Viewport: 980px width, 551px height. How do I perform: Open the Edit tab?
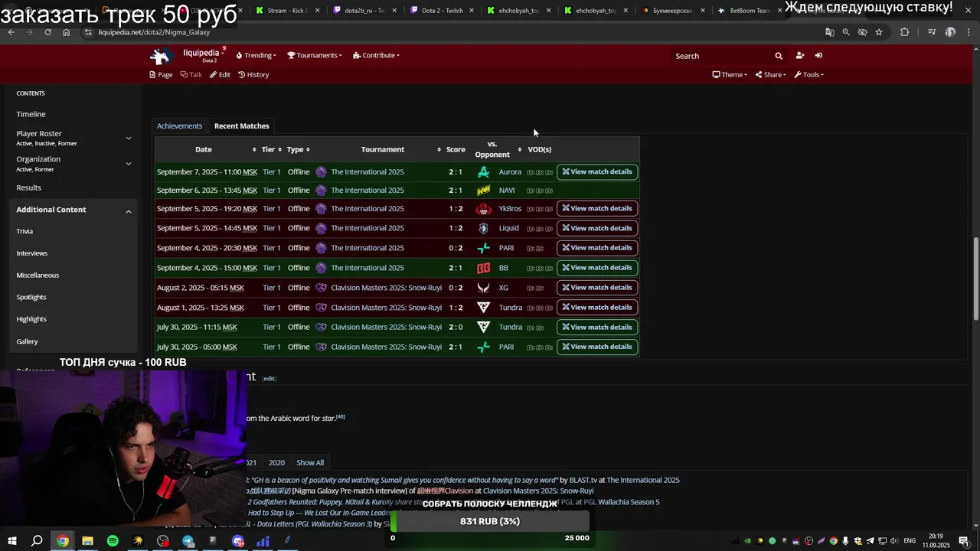pos(220,74)
